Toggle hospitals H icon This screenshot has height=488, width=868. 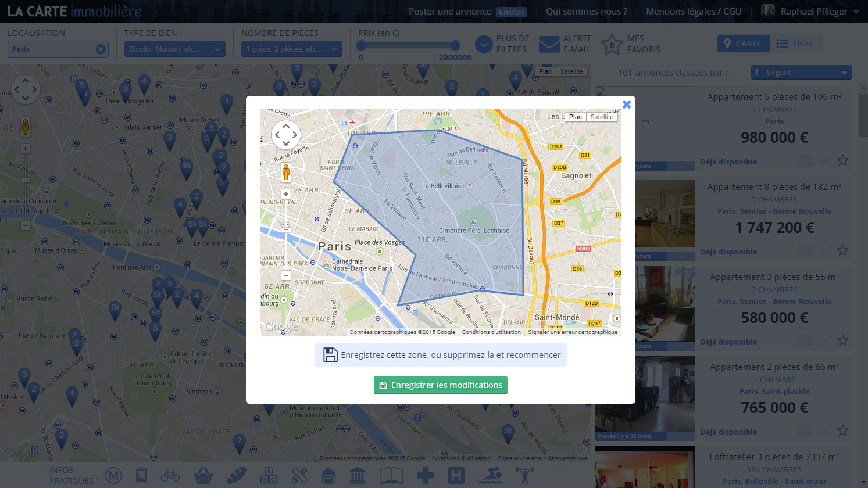click(x=456, y=476)
